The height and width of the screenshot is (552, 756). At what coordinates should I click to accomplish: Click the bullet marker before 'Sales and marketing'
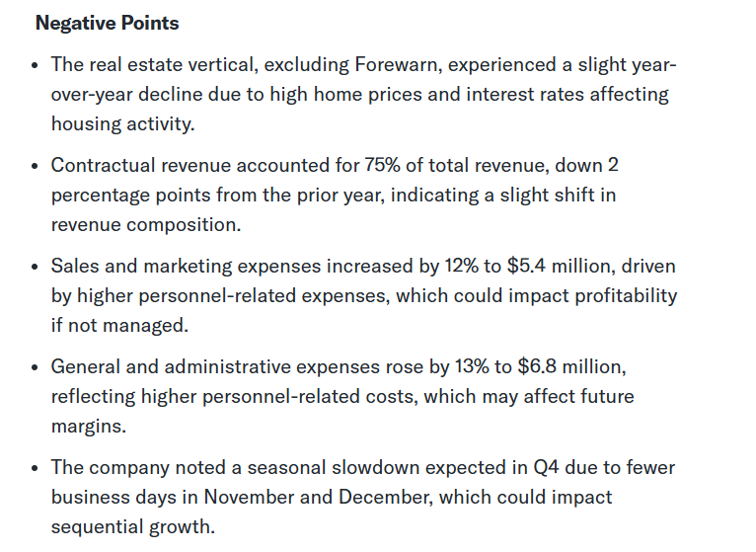pyautogui.click(x=36, y=268)
